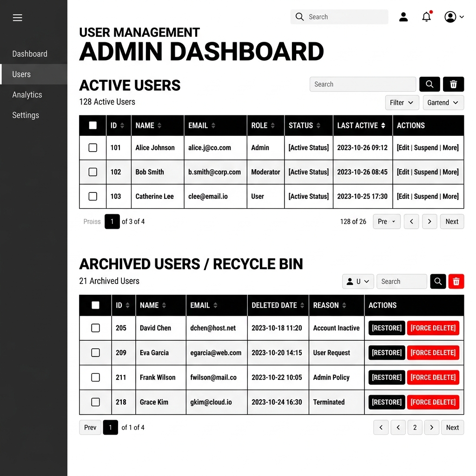Click first left arrow in archived pagination

(381, 428)
